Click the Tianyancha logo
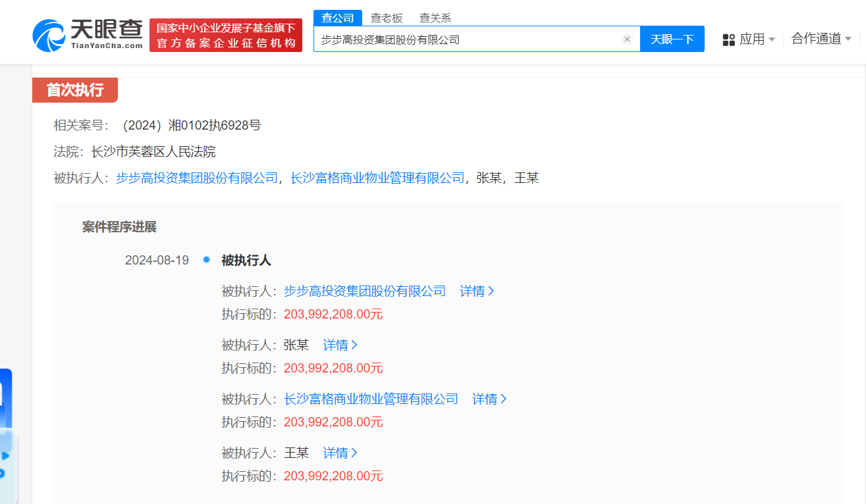This screenshot has width=866, height=504. point(88,34)
